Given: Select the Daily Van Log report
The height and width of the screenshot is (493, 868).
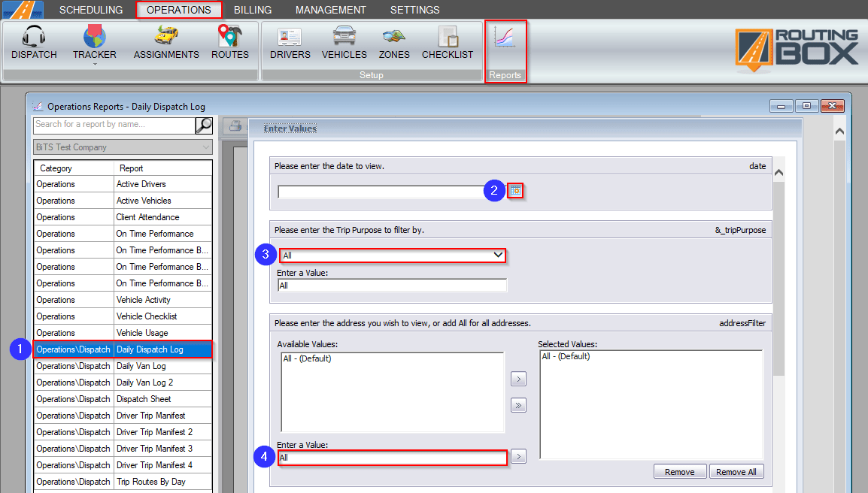Looking at the screenshot, I should pos(123,366).
